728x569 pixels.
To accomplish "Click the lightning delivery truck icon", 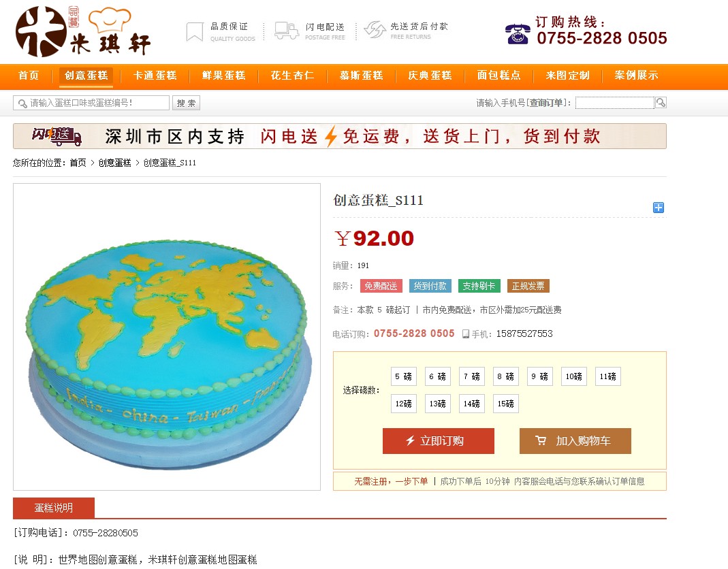I will (287, 31).
